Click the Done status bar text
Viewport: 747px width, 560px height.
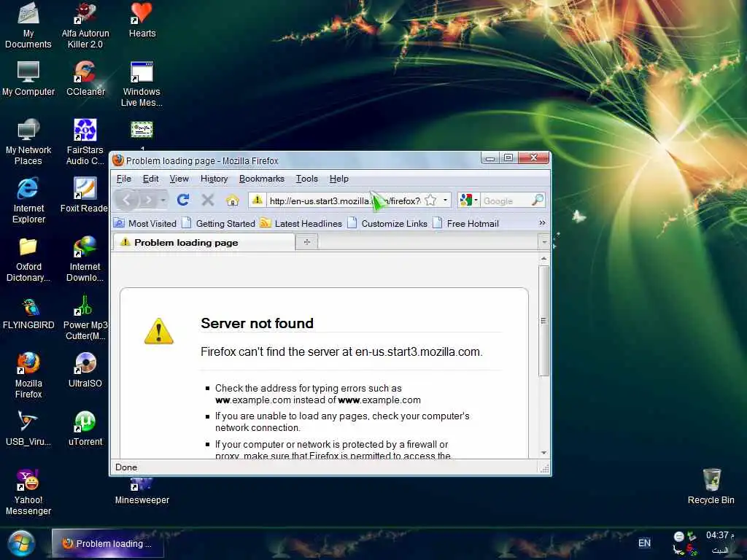[x=126, y=467]
